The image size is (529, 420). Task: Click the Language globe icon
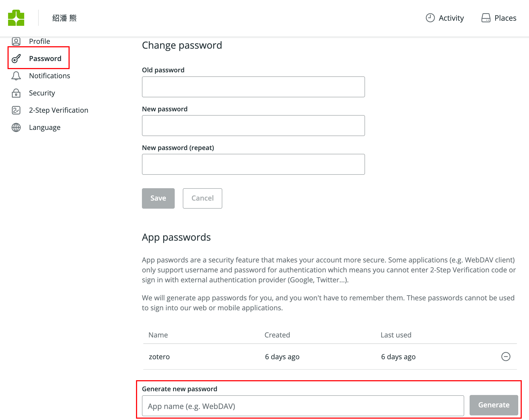click(16, 127)
